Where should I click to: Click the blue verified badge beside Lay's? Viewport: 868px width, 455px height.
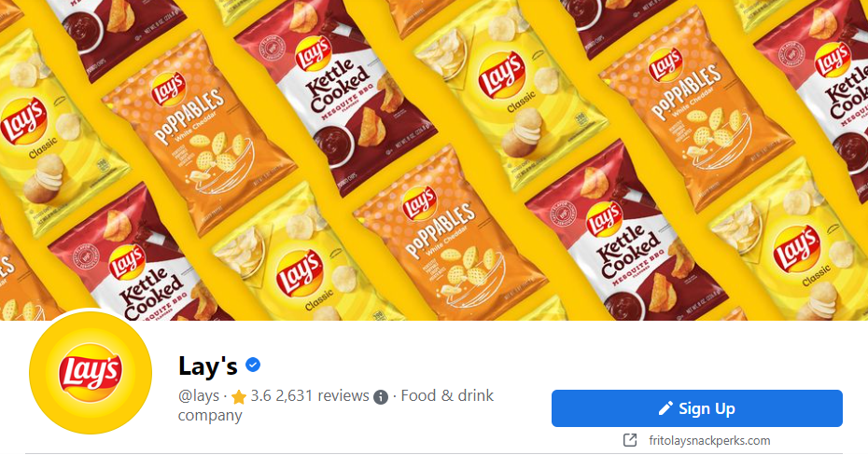click(x=253, y=365)
